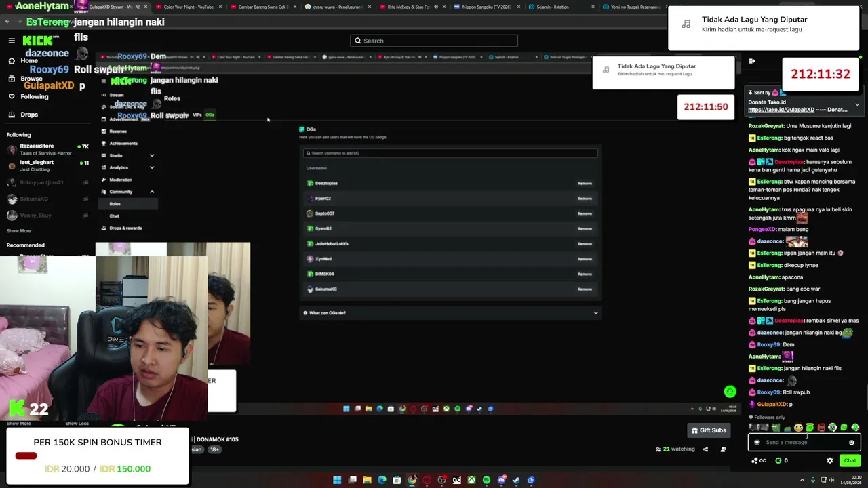Switch to the VIPs tab

point(197,115)
